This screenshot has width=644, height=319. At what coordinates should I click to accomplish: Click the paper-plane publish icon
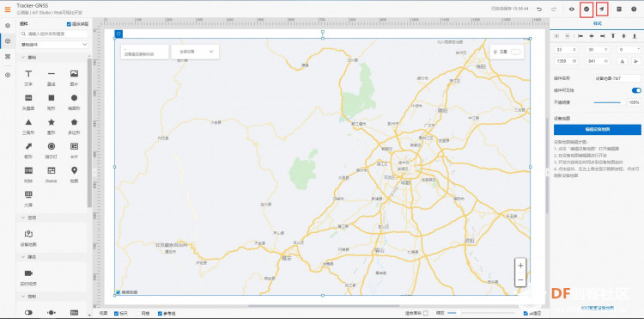pos(602,9)
